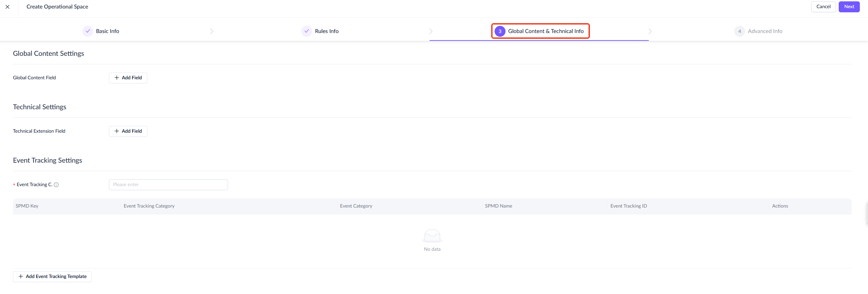Click the plus icon on Add Event Tracking Template

21,277
